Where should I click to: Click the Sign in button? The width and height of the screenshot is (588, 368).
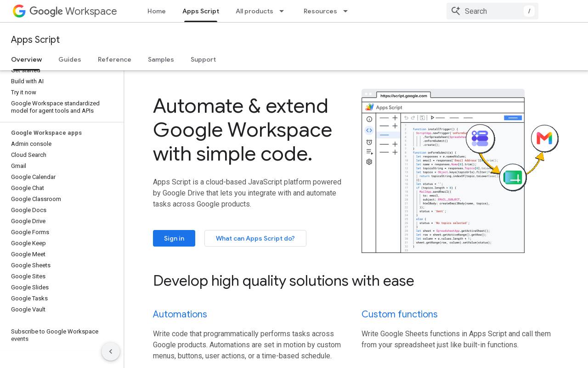[174, 238]
